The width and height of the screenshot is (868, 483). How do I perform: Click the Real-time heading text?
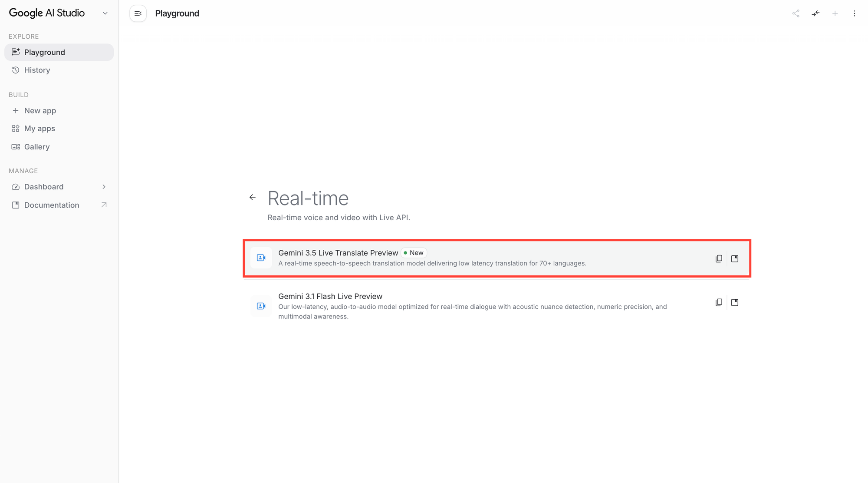click(x=308, y=198)
